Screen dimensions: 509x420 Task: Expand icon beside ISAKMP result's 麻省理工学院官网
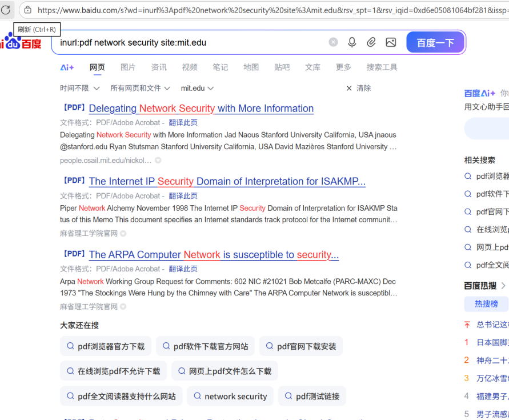123,233
